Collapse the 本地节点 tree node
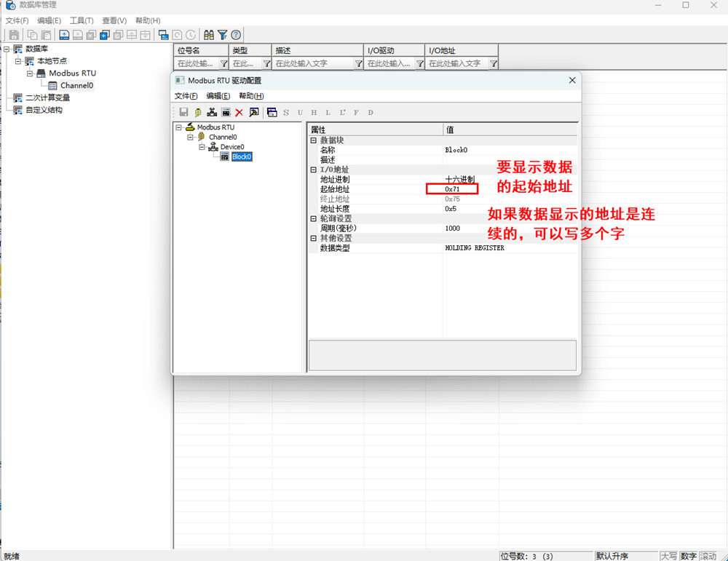The height and width of the screenshot is (561, 728). pyautogui.click(x=18, y=61)
